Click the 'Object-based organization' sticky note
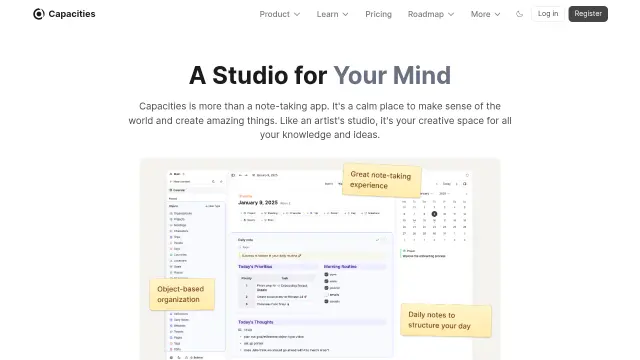Image resolution: width=640 pixels, height=360 pixels. point(182,294)
